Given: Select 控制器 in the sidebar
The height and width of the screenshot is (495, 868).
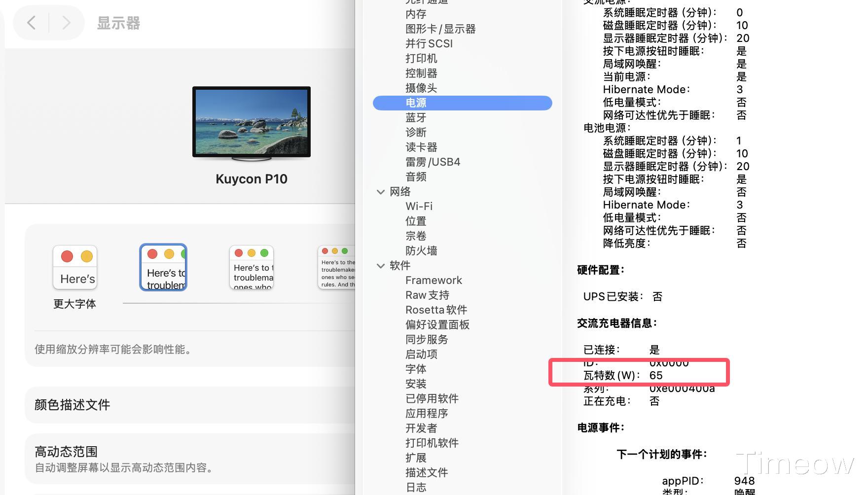Looking at the screenshot, I should point(421,73).
